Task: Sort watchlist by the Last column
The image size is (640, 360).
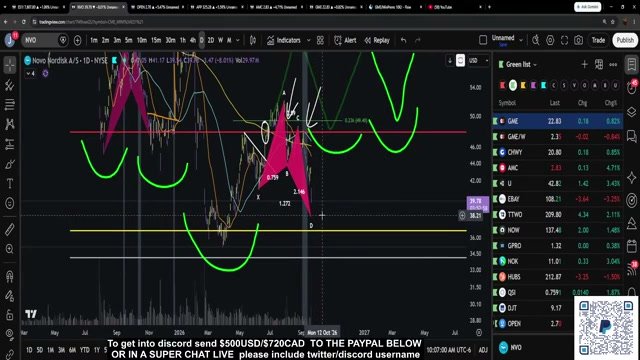Action: [554, 103]
